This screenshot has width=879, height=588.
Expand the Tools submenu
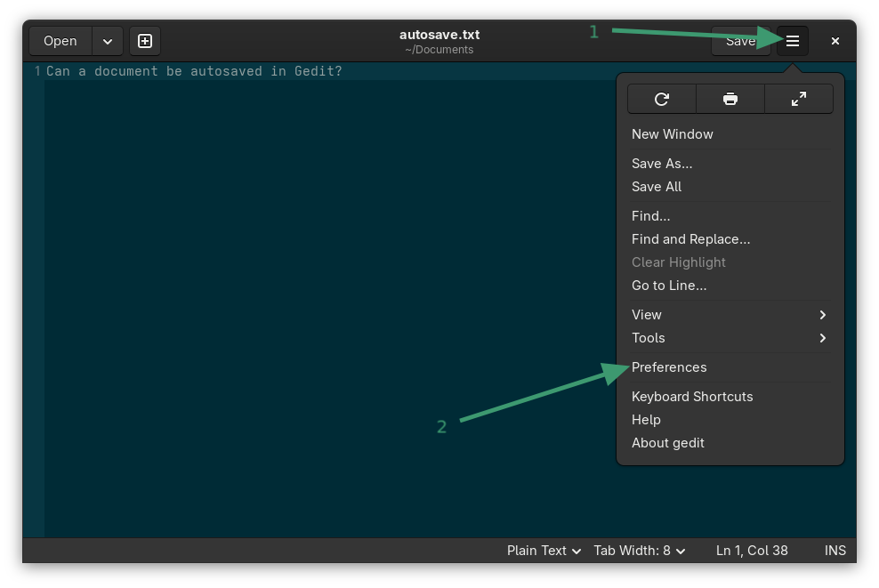coord(730,337)
